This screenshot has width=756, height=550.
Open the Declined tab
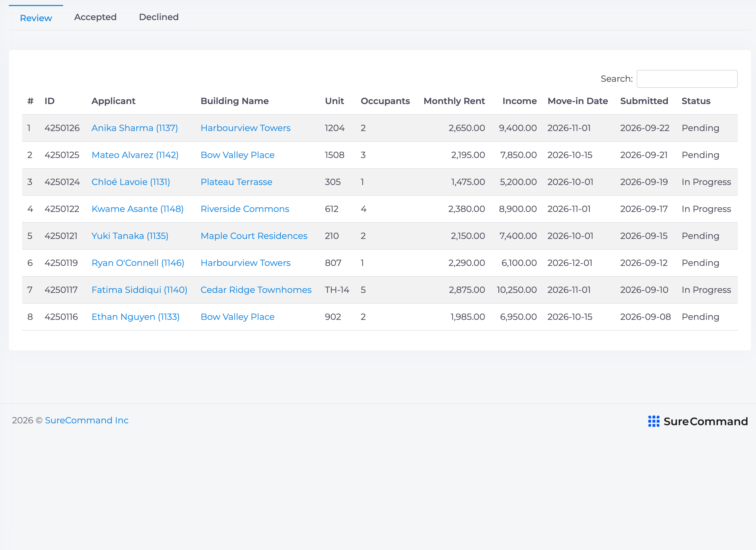tap(159, 17)
